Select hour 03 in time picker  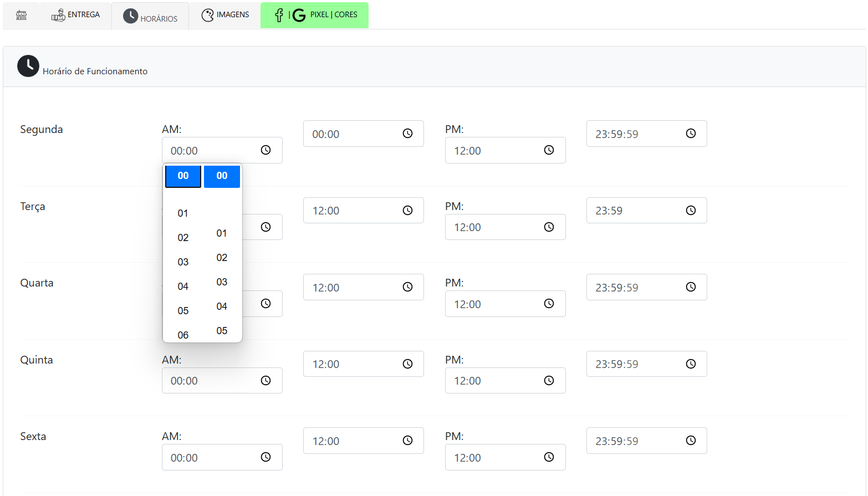tap(183, 262)
